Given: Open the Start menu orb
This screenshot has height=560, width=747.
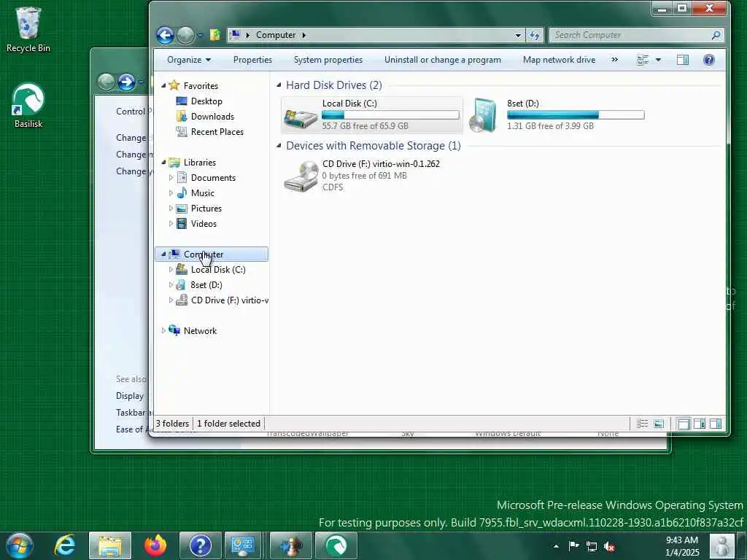Looking at the screenshot, I should tap(20, 545).
